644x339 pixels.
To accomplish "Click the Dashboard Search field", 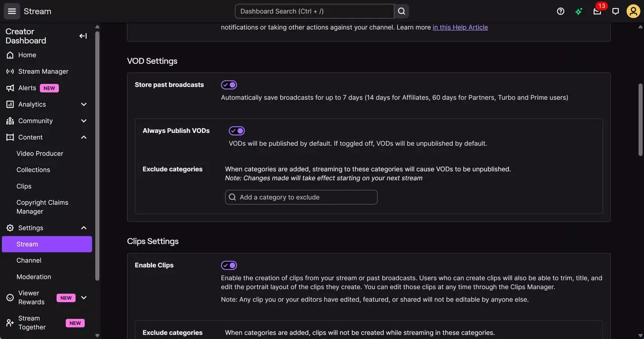I will pos(314,11).
